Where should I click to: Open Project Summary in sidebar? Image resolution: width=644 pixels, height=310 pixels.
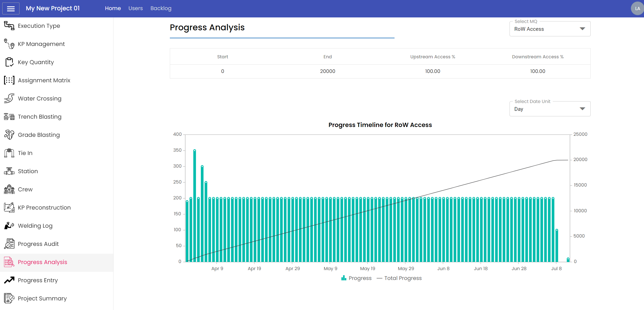pos(42,298)
